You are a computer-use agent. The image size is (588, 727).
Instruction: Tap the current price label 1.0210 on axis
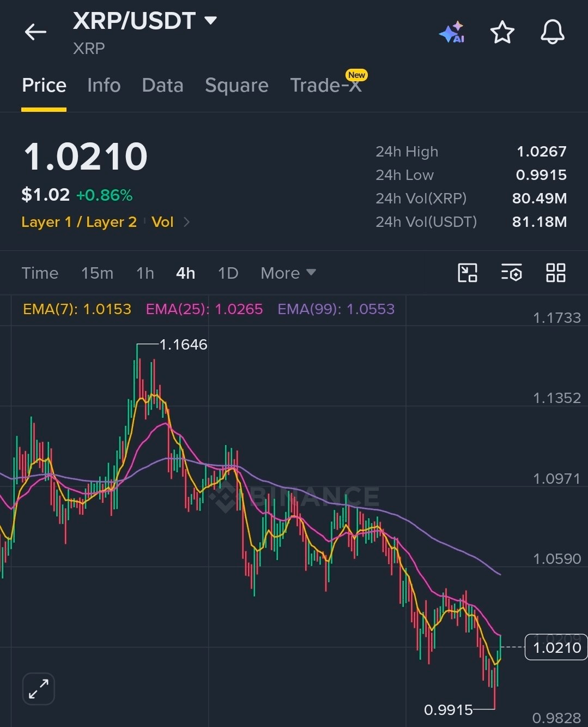[556, 647]
